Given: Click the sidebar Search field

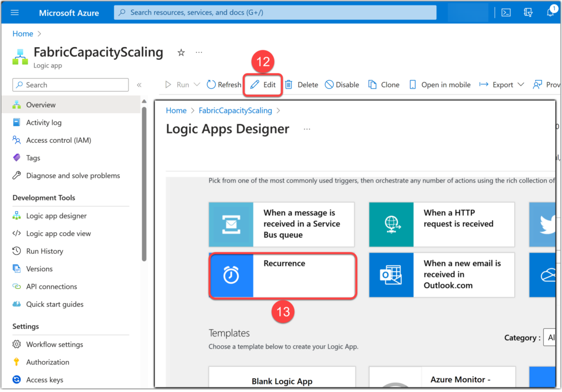Looking at the screenshot, I should [70, 85].
